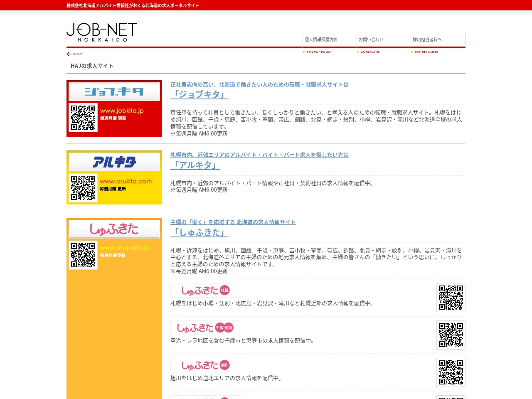
Task: Click the JOB-NET Hokkaido logo
Action: pos(102,32)
